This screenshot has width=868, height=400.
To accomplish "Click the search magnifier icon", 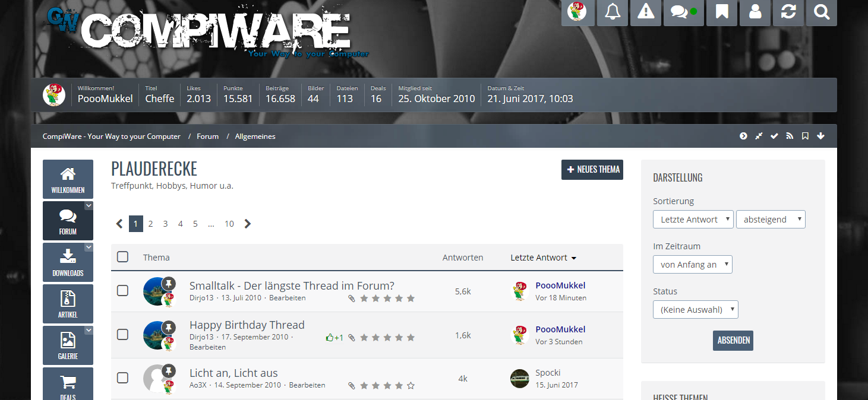I will coord(822,12).
